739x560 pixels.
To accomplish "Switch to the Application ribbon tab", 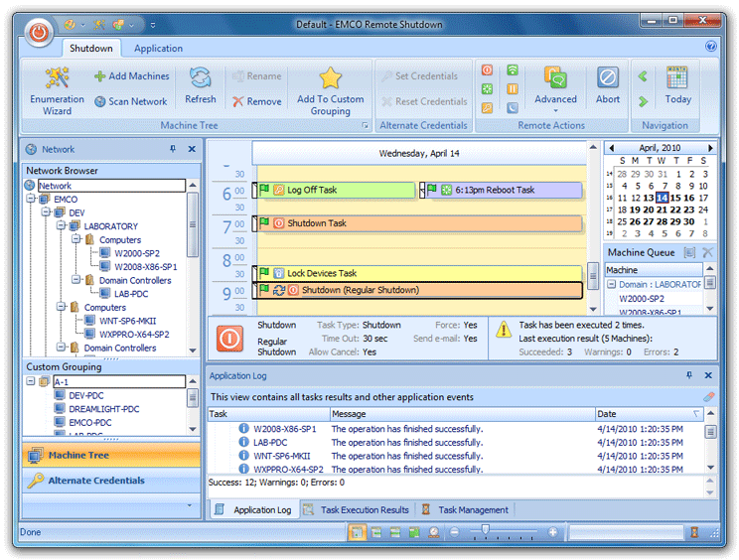I will tap(158, 48).
